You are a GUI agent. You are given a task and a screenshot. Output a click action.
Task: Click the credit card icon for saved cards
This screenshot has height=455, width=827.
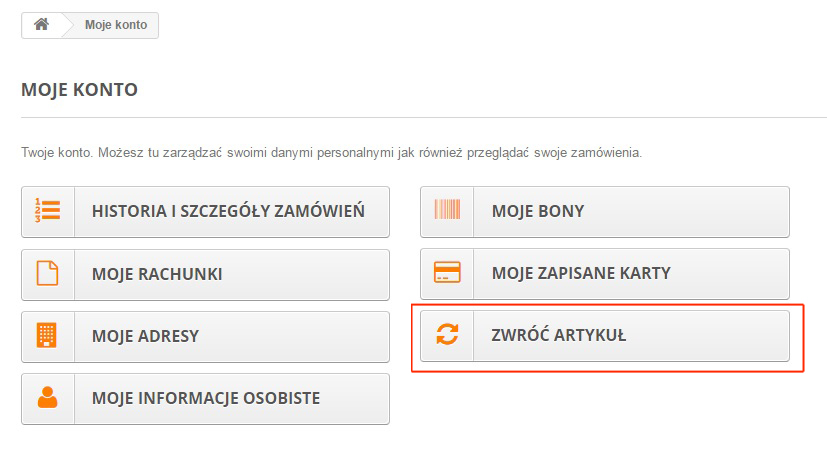pyautogui.click(x=447, y=273)
